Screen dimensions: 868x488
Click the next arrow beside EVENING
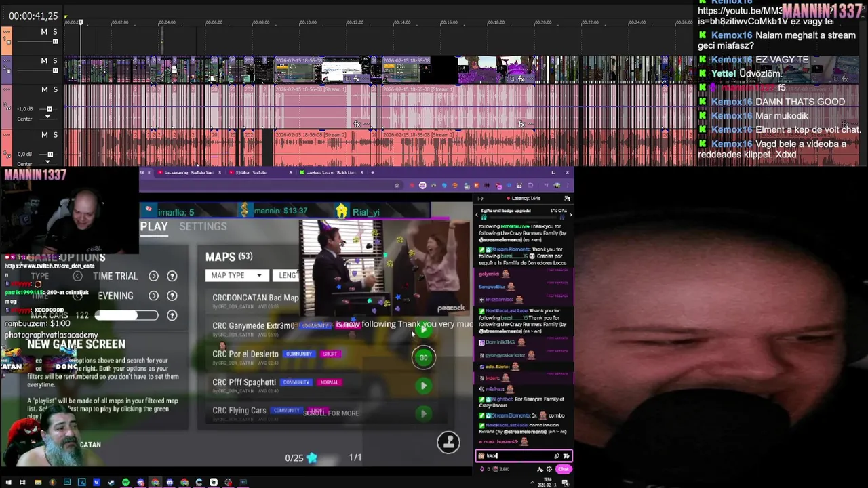tap(154, 296)
